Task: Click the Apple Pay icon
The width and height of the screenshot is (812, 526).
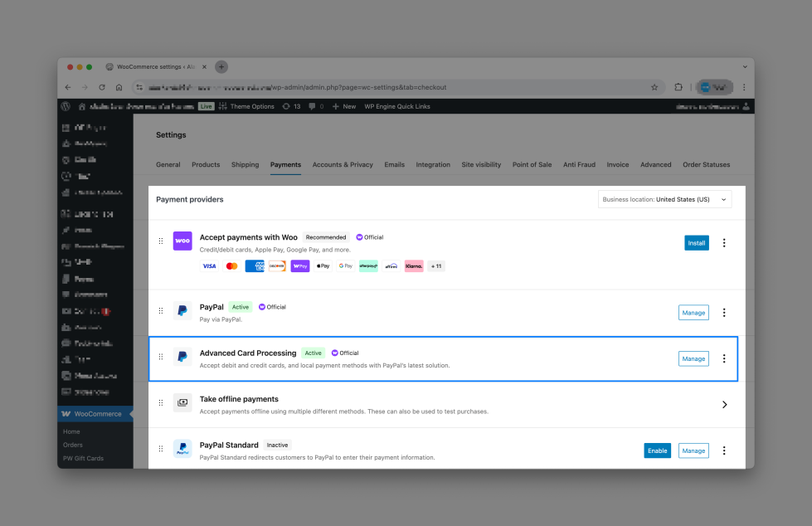Action: (x=323, y=266)
